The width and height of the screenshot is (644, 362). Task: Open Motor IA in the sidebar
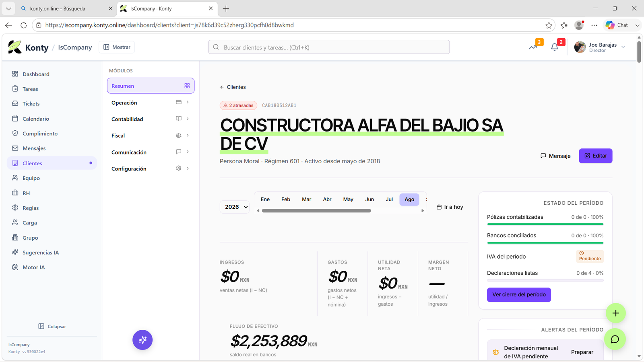[34, 267]
